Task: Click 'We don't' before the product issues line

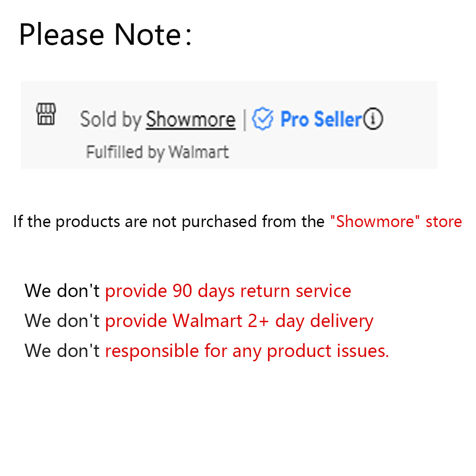Action: [62, 351]
